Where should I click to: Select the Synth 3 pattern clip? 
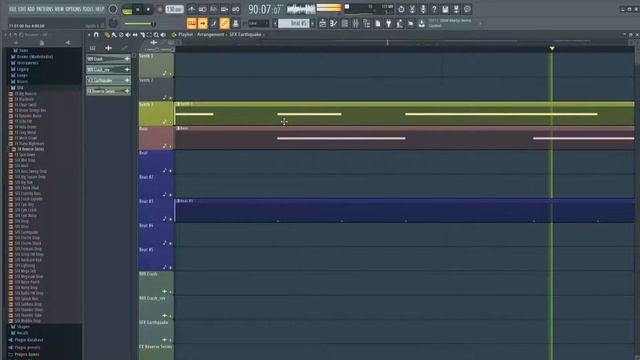pos(404,113)
